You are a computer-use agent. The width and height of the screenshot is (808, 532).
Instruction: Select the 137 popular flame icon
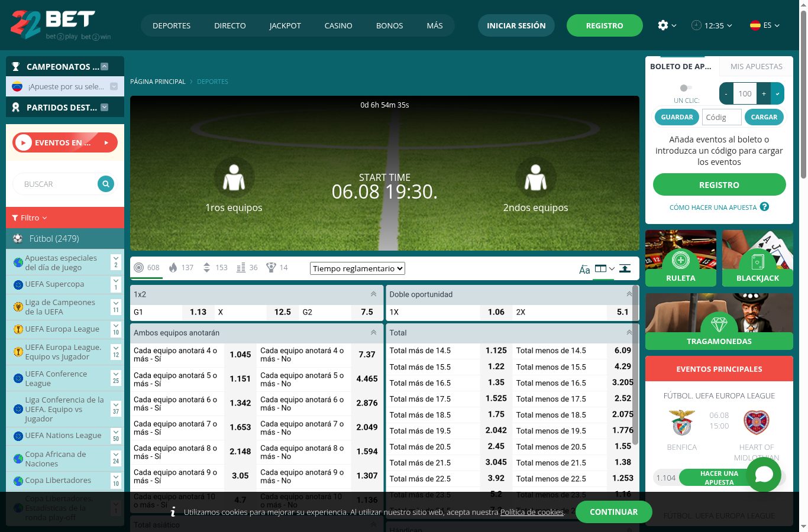(173, 268)
